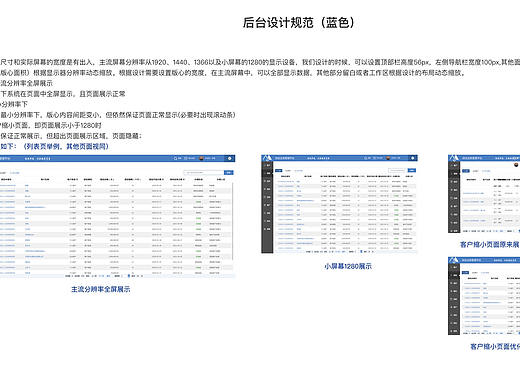Click the blue search button in 小屏幕1280展示 mockup
The width and height of the screenshot is (520, 390).
tap(412, 170)
